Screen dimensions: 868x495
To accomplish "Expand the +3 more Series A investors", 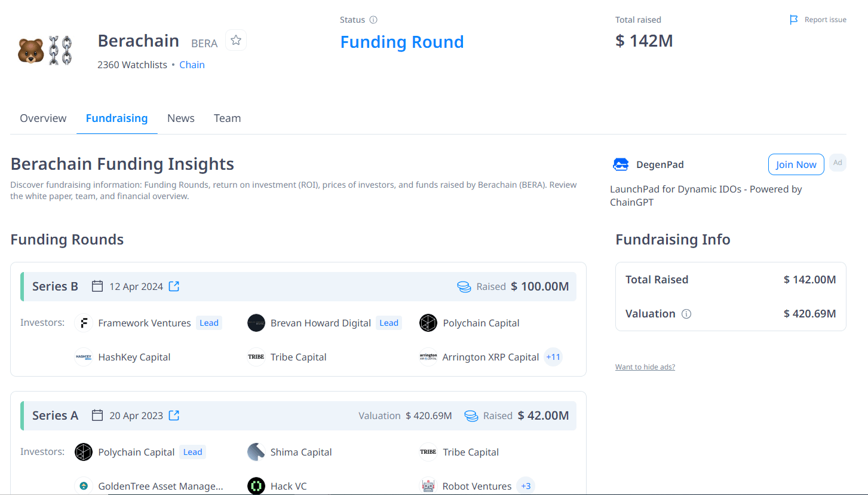I will [x=526, y=486].
